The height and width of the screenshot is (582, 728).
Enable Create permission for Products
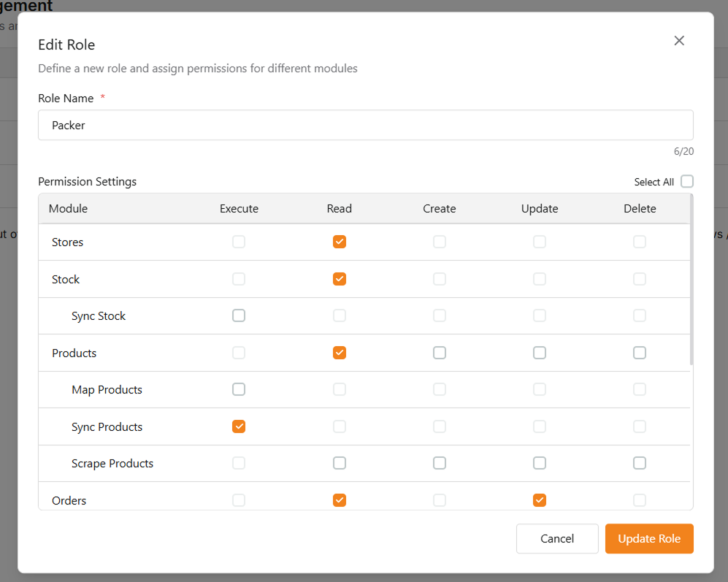tap(440, 353)
